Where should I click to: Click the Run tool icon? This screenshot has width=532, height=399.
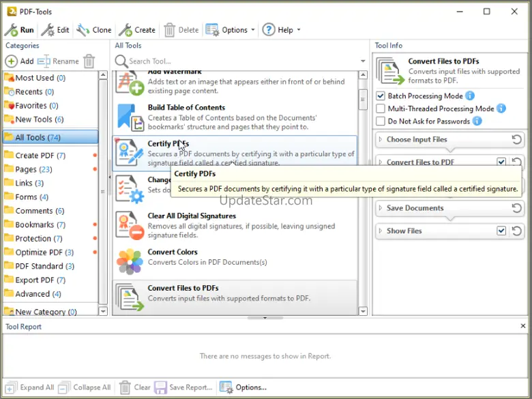pos(12,30)
